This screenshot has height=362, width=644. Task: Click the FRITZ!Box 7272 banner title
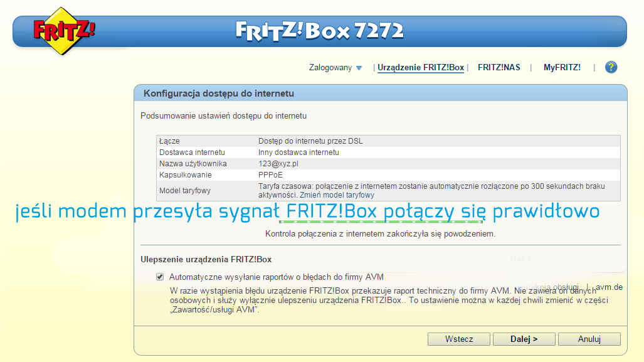[320, 31]
